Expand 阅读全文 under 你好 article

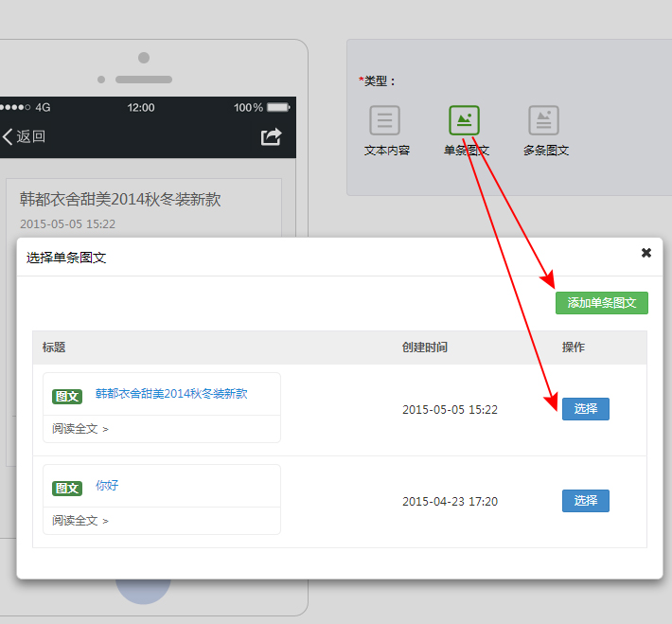click(x=80, y=521)
